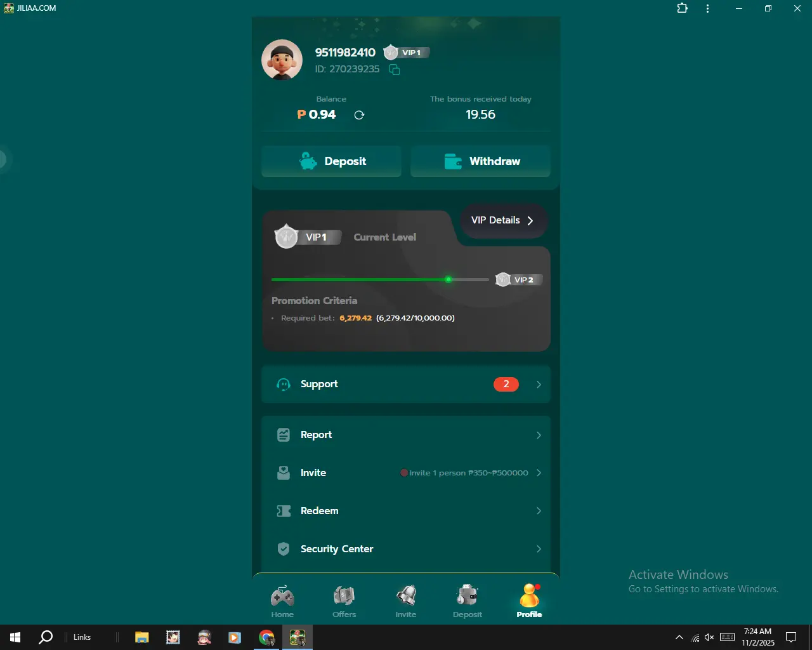
Task: Expand the Report row chevron
Action: point(539,435)
